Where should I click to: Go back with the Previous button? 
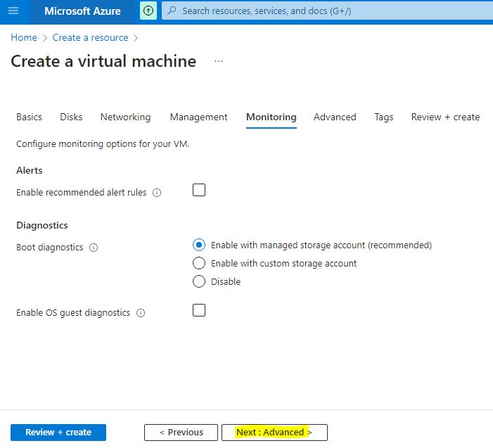pos(181,433)
